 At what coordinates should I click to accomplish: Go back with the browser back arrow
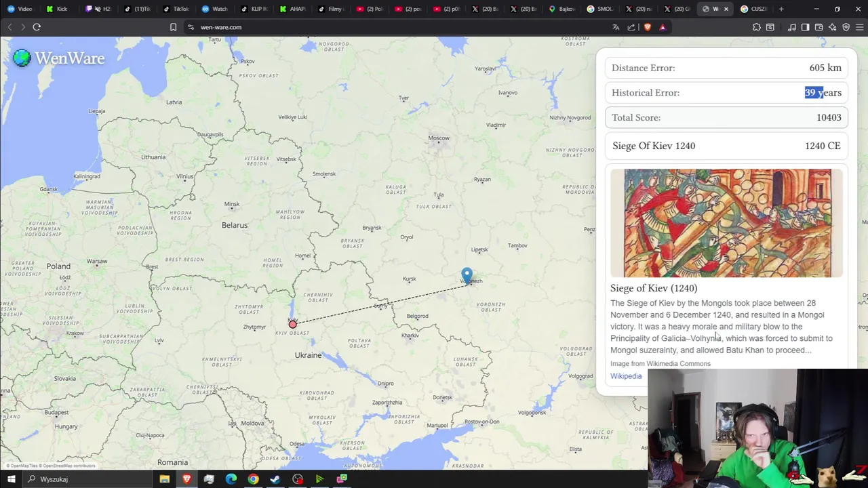coord(9,27)
